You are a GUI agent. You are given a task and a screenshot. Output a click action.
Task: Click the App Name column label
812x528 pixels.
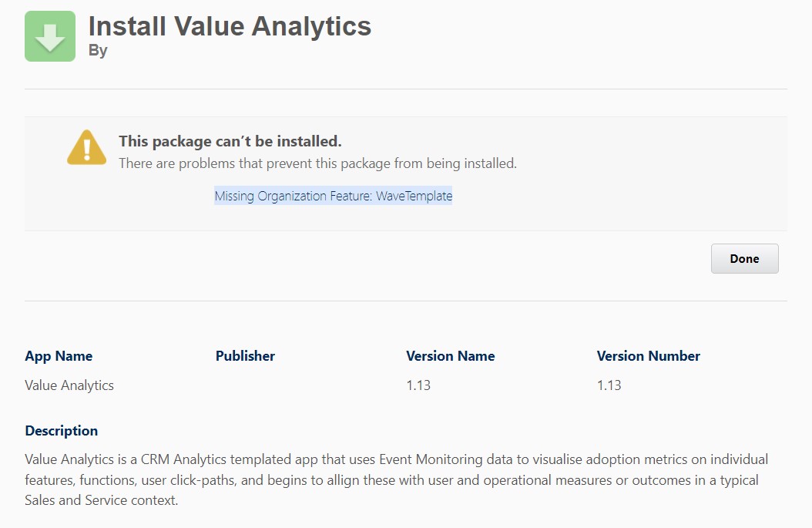pyautogui.click(x=59, y=356)
